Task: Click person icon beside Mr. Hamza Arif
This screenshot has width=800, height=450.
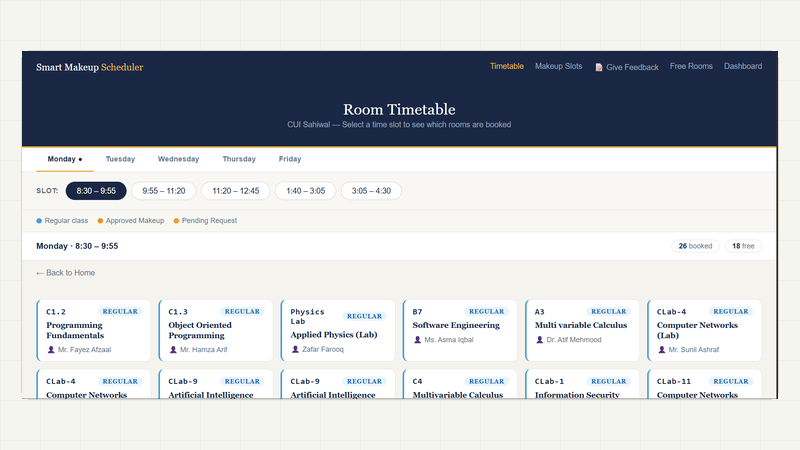Action: (x=173, y=349)
